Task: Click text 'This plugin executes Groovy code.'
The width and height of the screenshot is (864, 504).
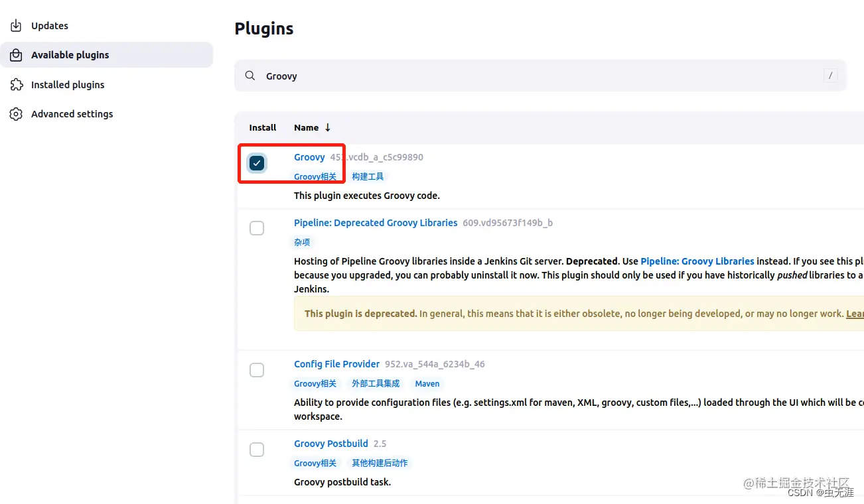Action: pos(367,196)
